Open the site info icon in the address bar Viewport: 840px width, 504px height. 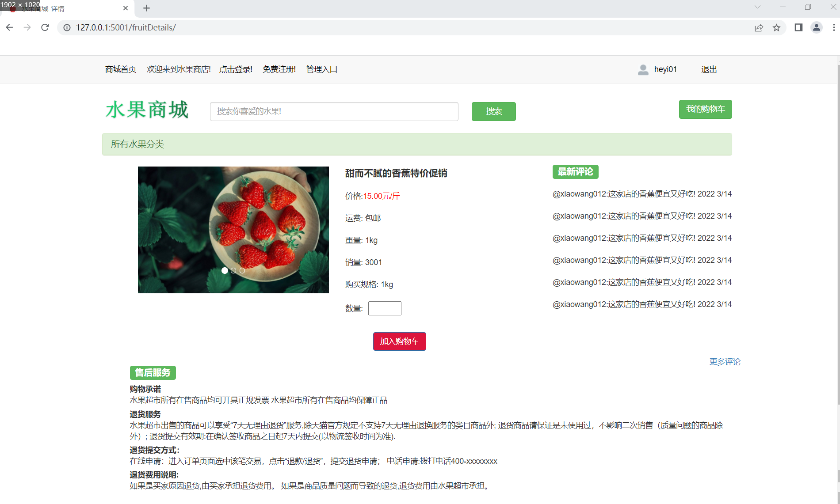pos(67,27)
